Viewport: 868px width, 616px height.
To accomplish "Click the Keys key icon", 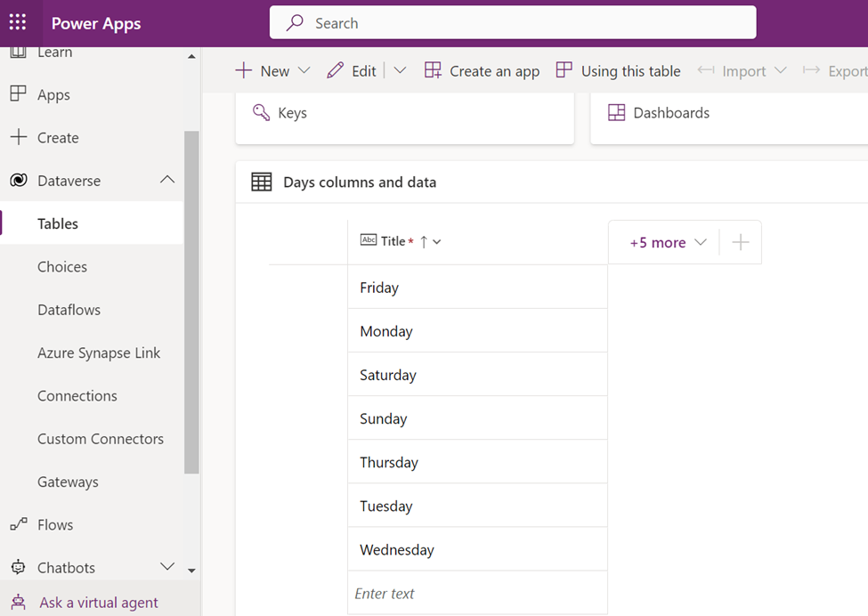I will coord(261,112).
